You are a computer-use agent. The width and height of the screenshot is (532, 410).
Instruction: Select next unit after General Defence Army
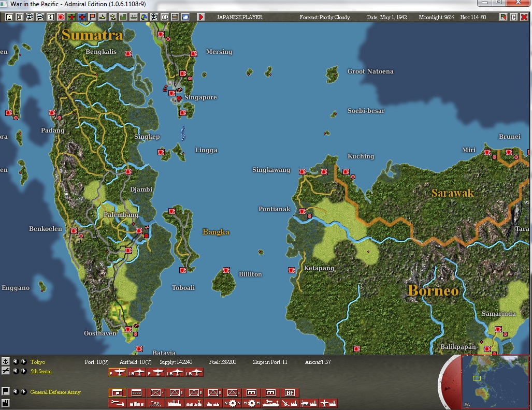[23, 392]
